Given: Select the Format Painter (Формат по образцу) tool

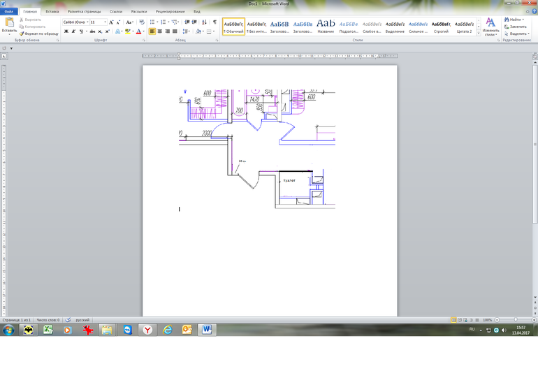Looking at the screenshot, I should click(x=39, y=33).
